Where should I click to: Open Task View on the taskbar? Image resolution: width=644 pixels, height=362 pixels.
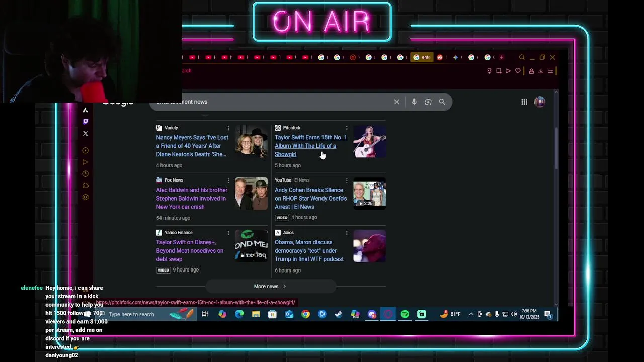(x=205, y=314)
